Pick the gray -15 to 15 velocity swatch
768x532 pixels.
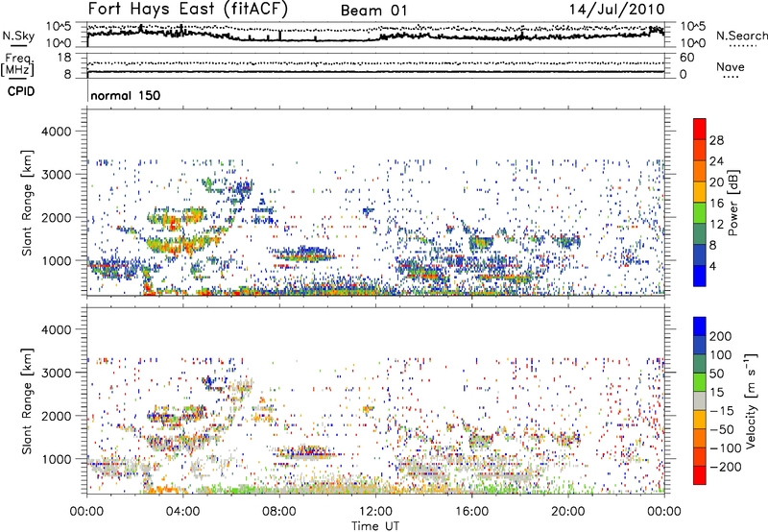pos(700,401)
